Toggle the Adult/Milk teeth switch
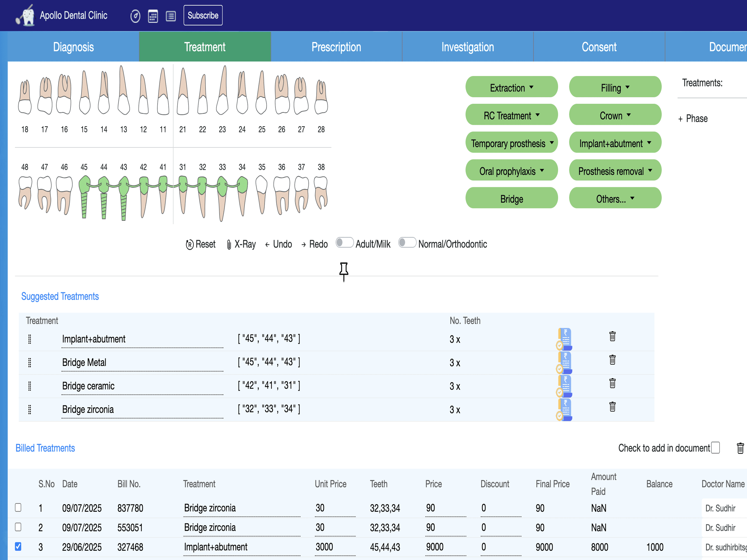The image size is (747, 560). click(x=344, y=243)
